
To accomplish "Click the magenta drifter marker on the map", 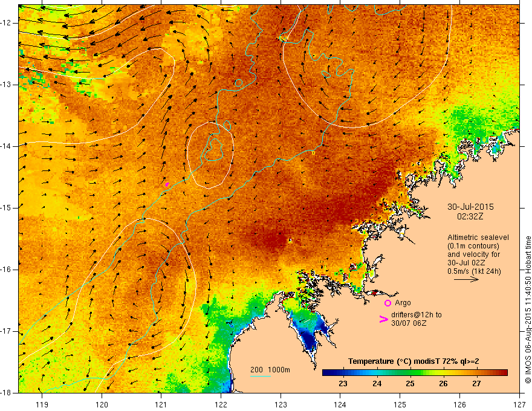I will click(167, 184).
